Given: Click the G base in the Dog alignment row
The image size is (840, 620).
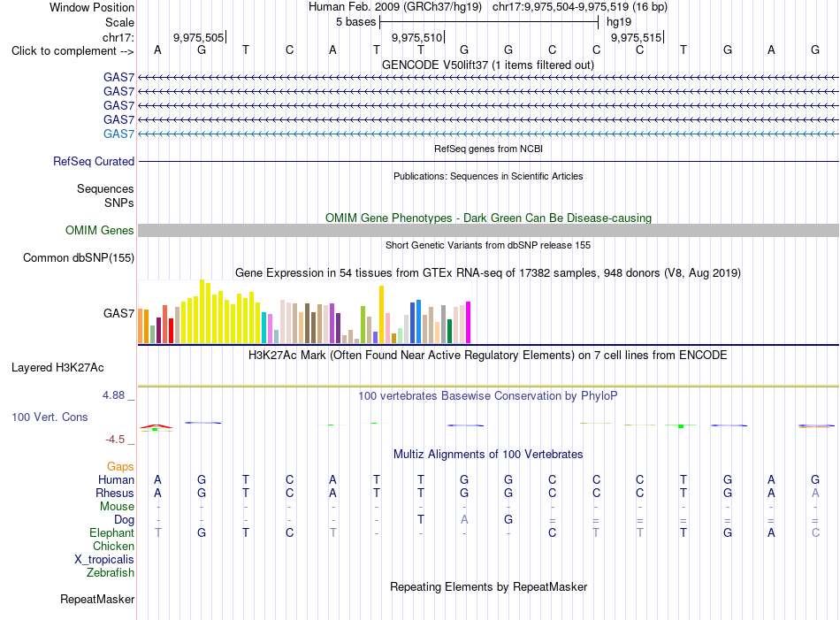Looking at the screenshot, I should click(x=508, y=520).
